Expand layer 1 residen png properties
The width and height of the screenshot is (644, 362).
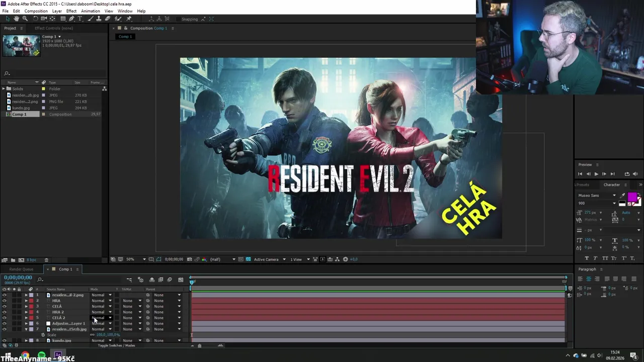click(x=26, y=295)
